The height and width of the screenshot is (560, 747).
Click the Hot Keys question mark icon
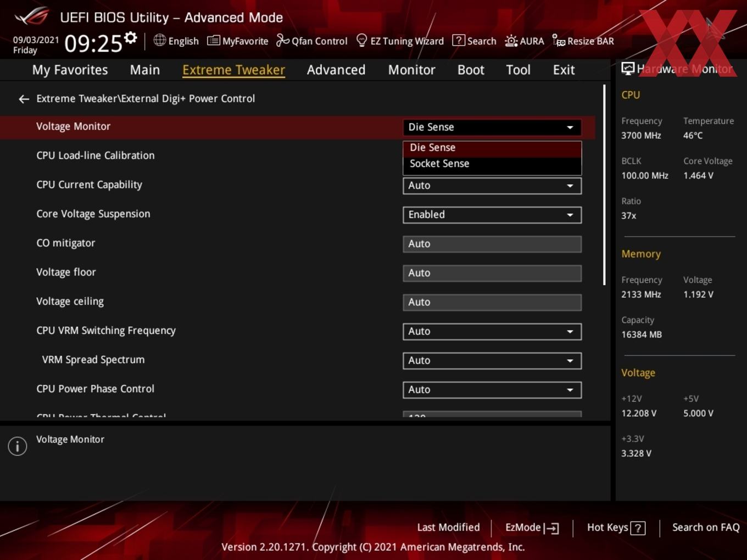point(638,528)
